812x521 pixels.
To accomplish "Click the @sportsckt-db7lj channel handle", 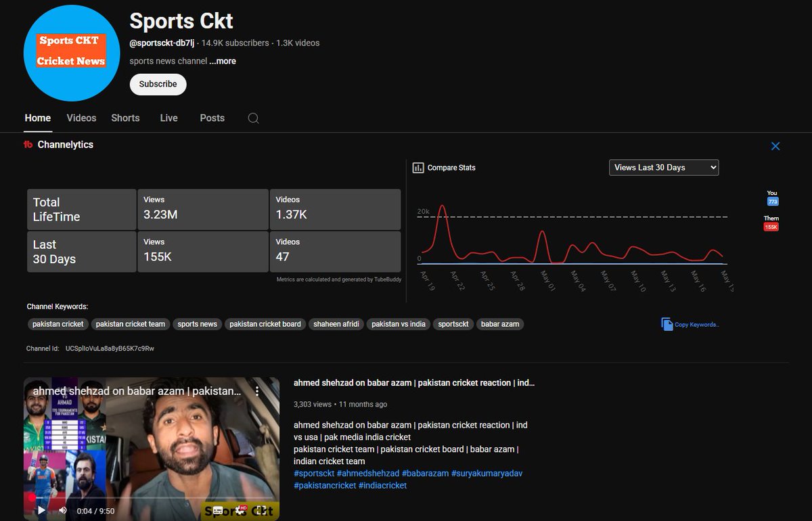I will [162, 43].
